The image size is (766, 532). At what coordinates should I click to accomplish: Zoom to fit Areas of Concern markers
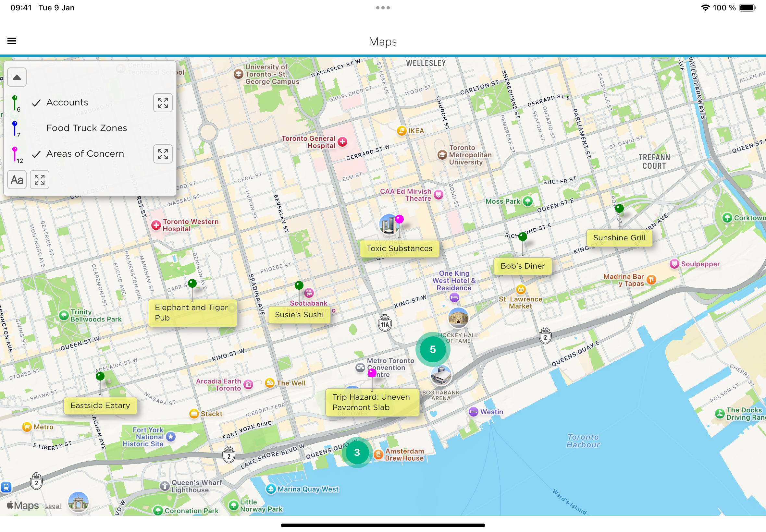coord(163,154)
